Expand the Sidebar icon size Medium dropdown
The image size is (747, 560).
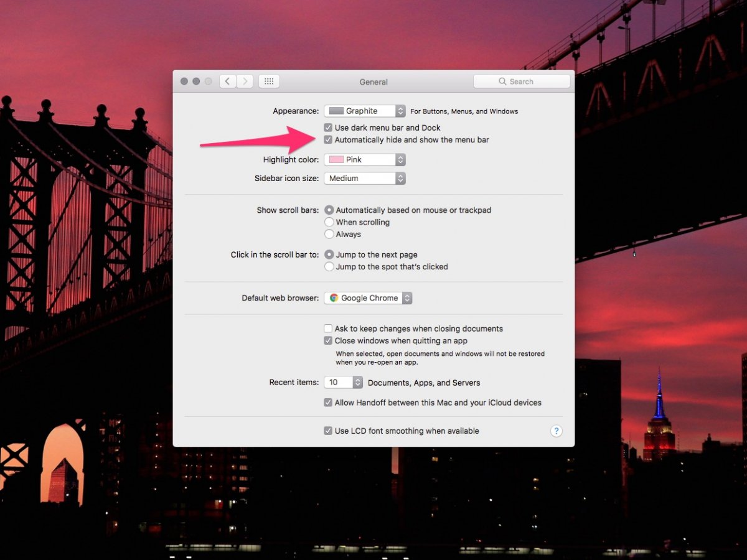(365, 179)
